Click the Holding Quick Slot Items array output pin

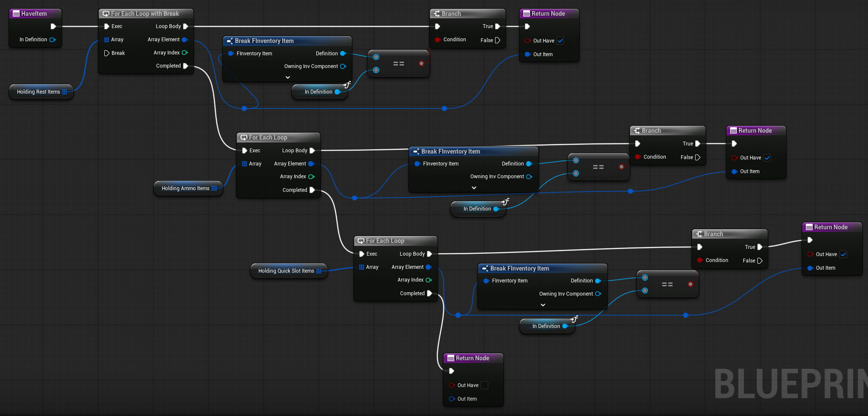(x=319, y=271)
